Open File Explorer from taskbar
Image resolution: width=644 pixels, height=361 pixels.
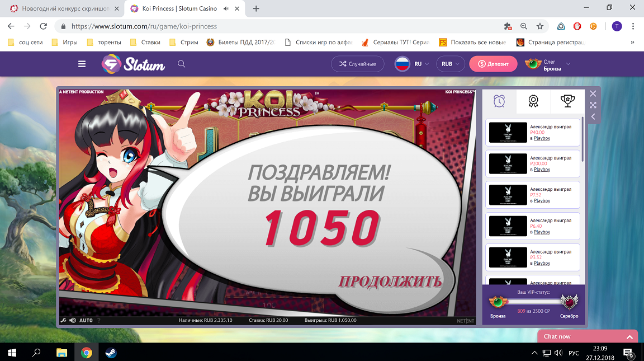[x=61, y=353]
